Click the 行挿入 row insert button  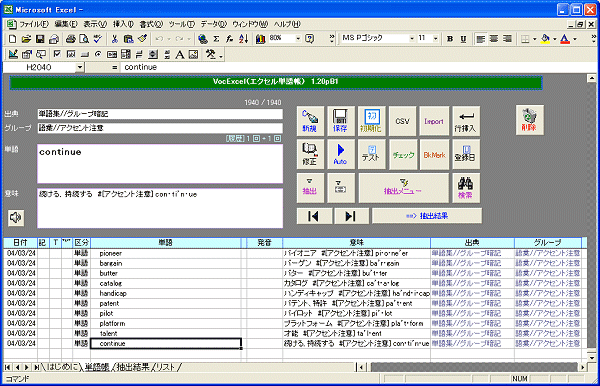[466, 121]
